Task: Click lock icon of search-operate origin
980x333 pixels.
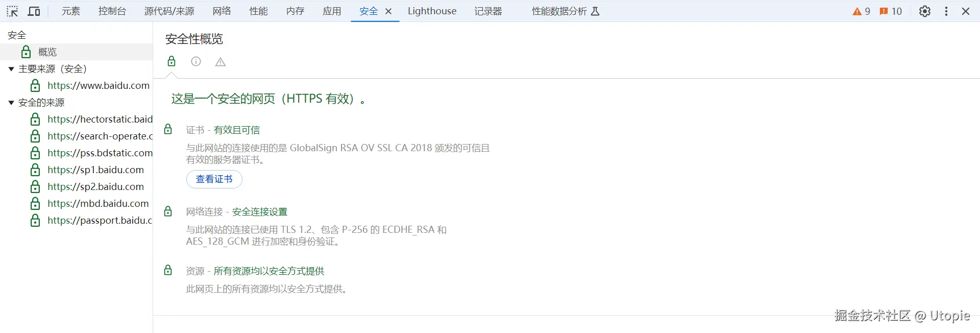Action: pyautogui.click(x=35, y=136)
